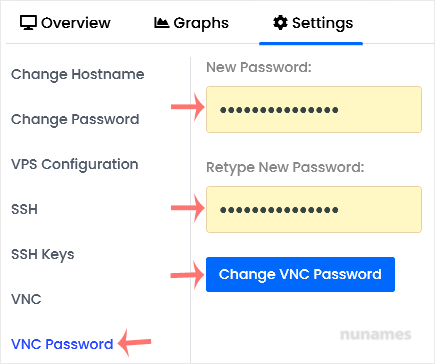The height and width of the screenshot is (364, 435).
Task: Click the blue underline beneath Settings tab
Action: (311, 43)
